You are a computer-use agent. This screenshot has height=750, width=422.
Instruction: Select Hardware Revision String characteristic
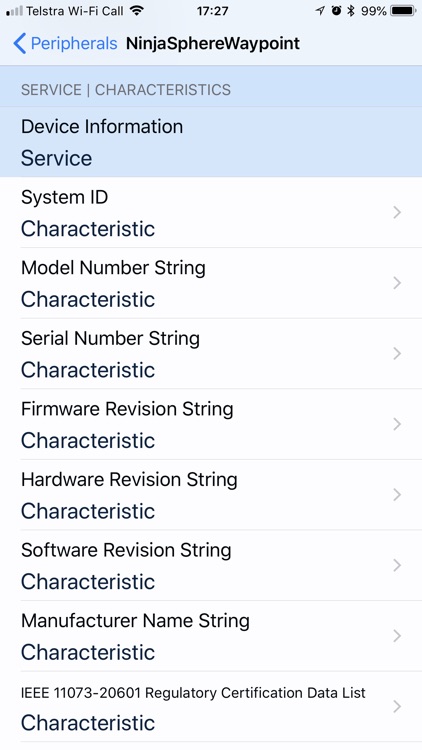[211, 495]
